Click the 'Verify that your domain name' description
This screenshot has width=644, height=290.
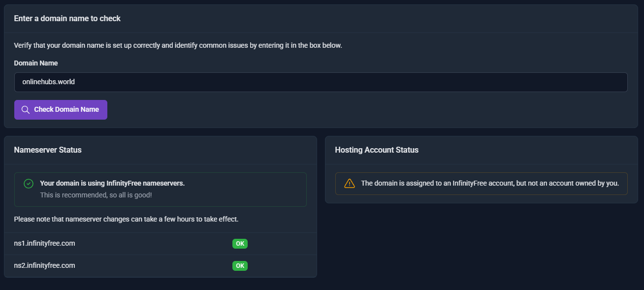[178, 45]
